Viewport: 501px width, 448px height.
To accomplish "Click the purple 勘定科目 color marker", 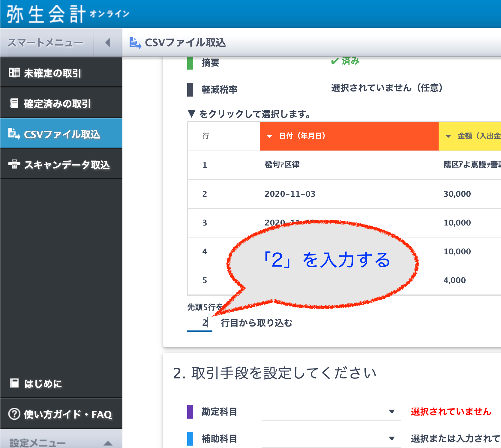I will (190, 411).
